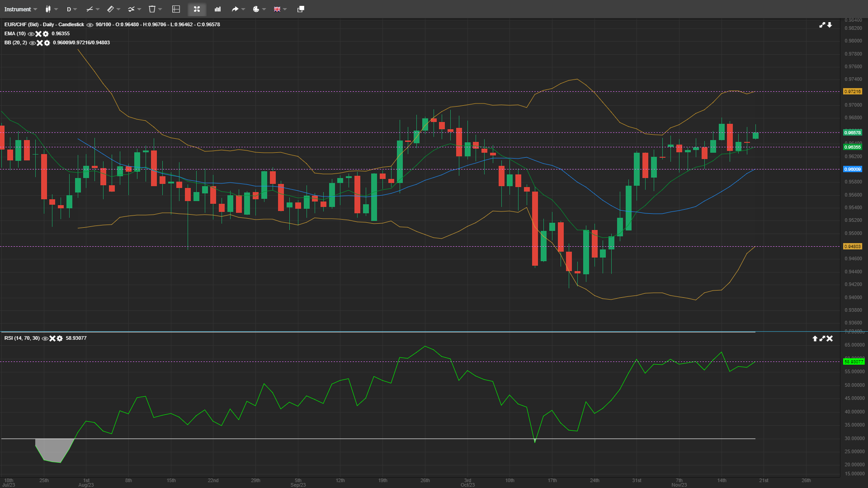
Task: Select the candlestick chart type icon
Action: point(48,9)
